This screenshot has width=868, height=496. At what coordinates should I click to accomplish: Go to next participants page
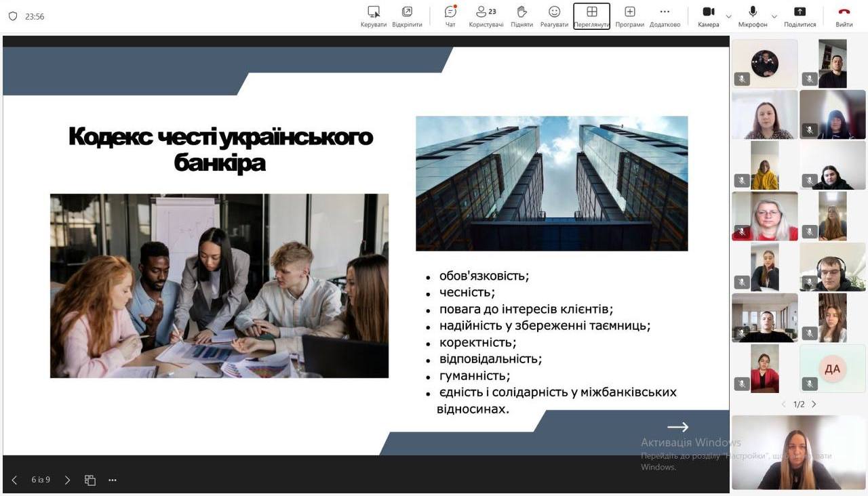(x=814, y=404)
